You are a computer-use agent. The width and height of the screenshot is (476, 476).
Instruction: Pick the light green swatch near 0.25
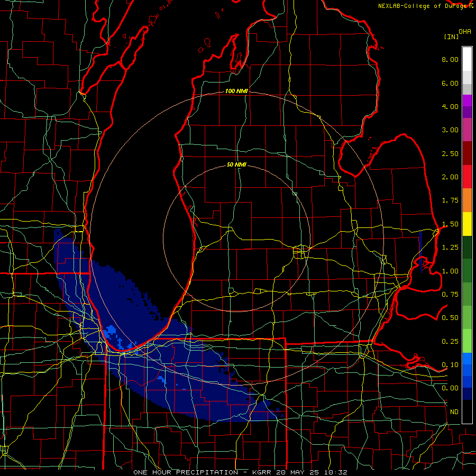pos(467,341)
